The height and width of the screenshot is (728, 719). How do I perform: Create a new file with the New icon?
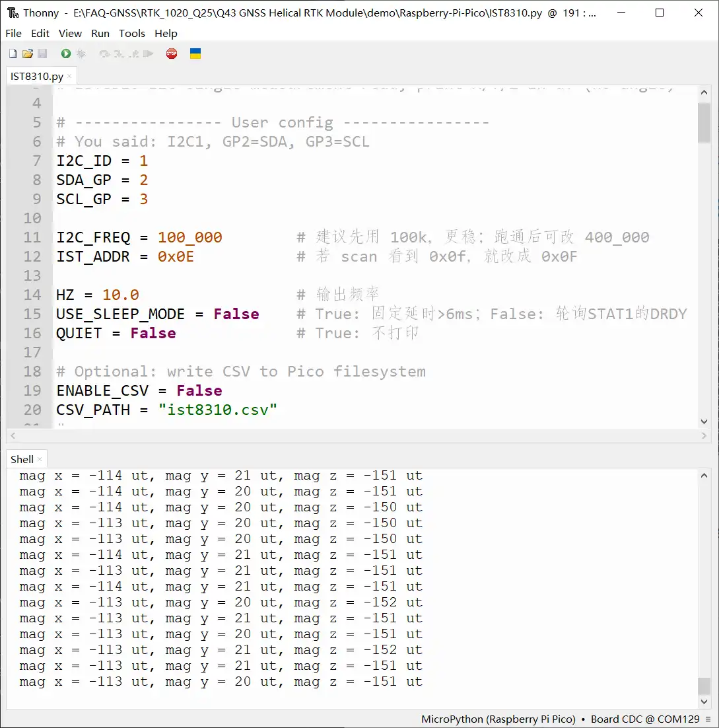pyautogui.click(x=12, y=54)
